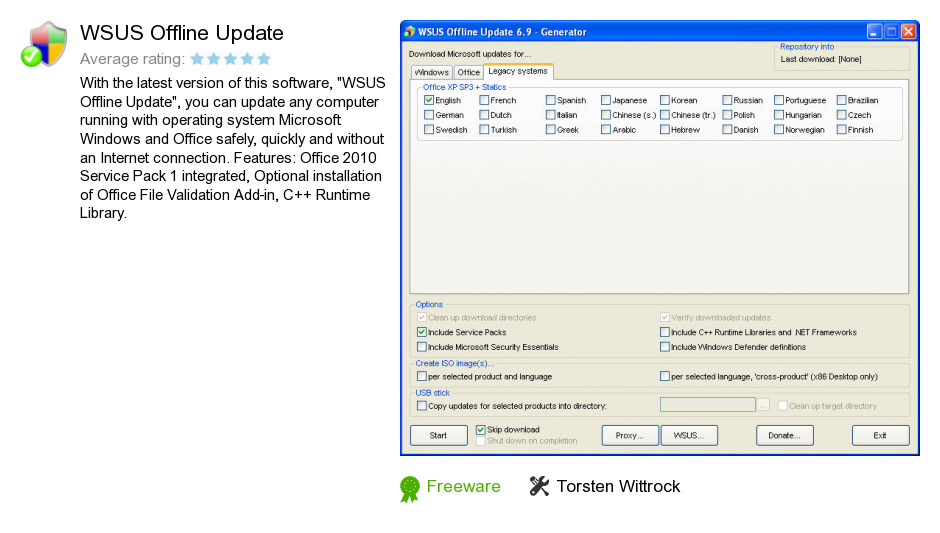Click the developer tools icon near Torsten Wittrock
This screenshot has height=533, width=940.
[x=539, y=486]
